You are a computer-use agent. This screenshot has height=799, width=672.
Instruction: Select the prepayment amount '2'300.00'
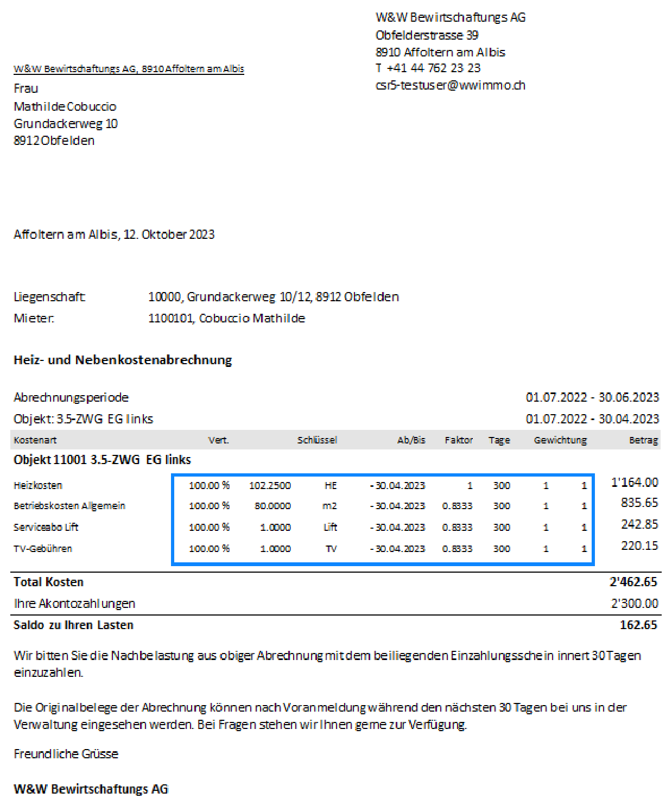click(x=635, y=604)
